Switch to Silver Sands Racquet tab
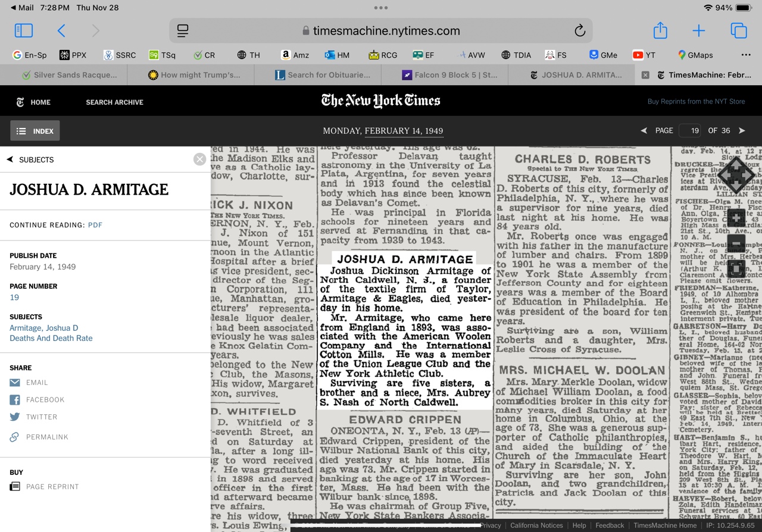This screenshot has height=532, width=762. point(69,75)
